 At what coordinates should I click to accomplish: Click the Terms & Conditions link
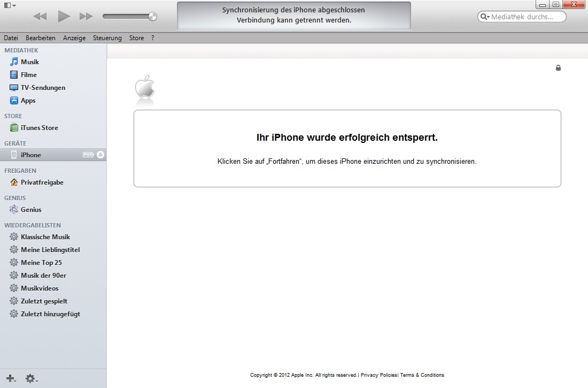[x=422, y=375]
